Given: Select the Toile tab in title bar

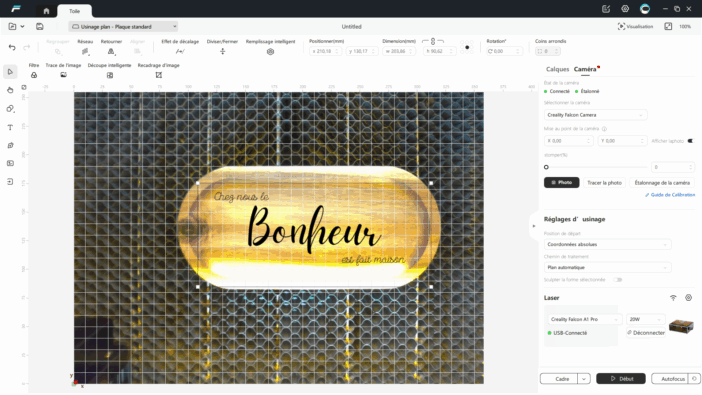Looking at the screenshot, I should pyautogui.click(x=75, y=11).
